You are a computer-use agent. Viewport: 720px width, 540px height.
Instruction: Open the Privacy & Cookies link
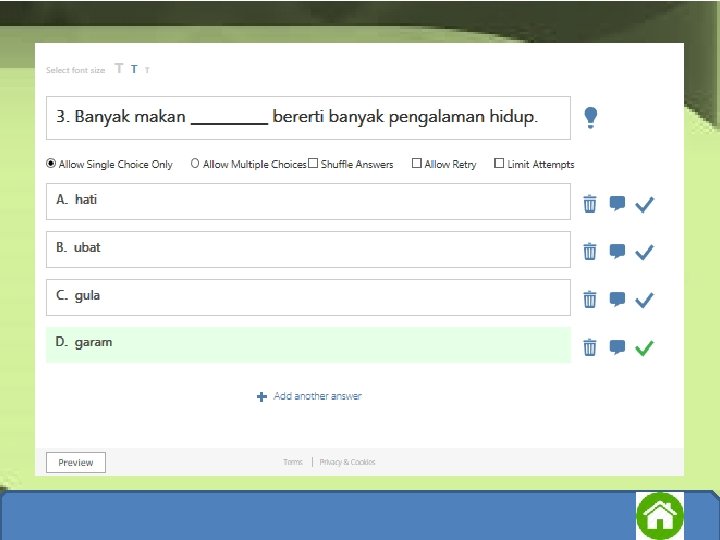(347, 462)
